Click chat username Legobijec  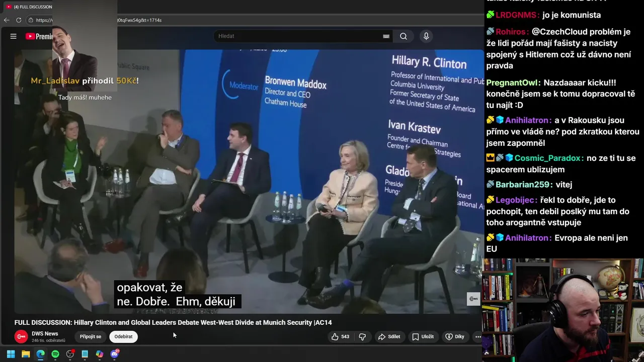point(516,200)
